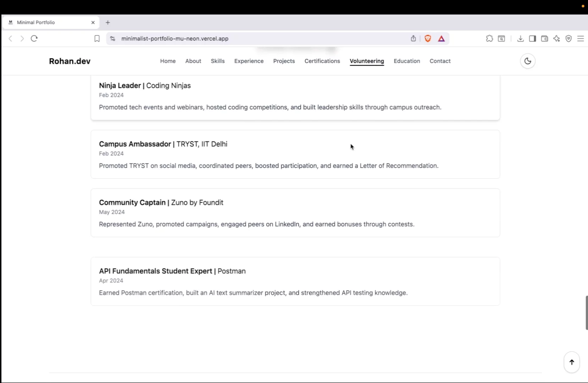Open a new browser tab
Image resolution: width=588 pixels, height=383 pixels.
point(108,22)
